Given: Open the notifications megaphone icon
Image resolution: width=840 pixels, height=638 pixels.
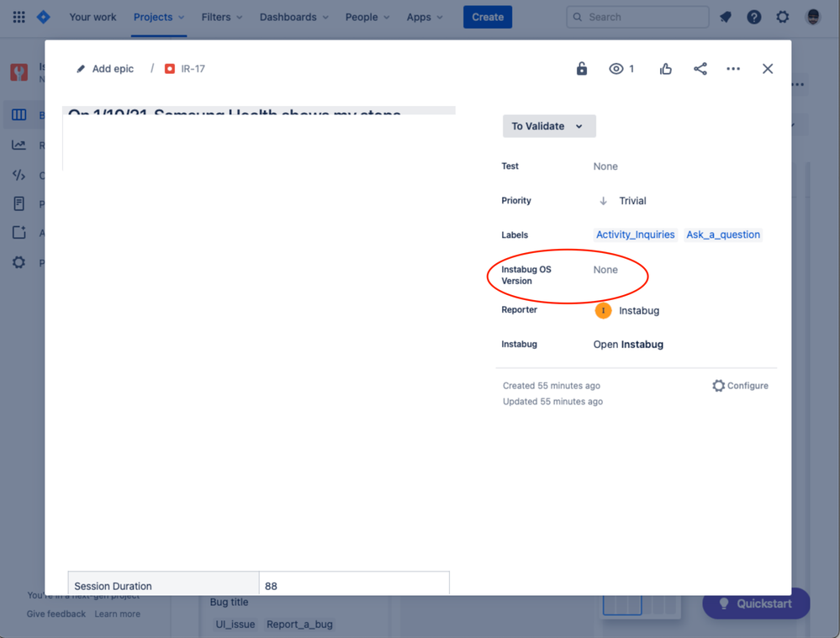Looking at the screenshot, I should click(x=726, y=17).
